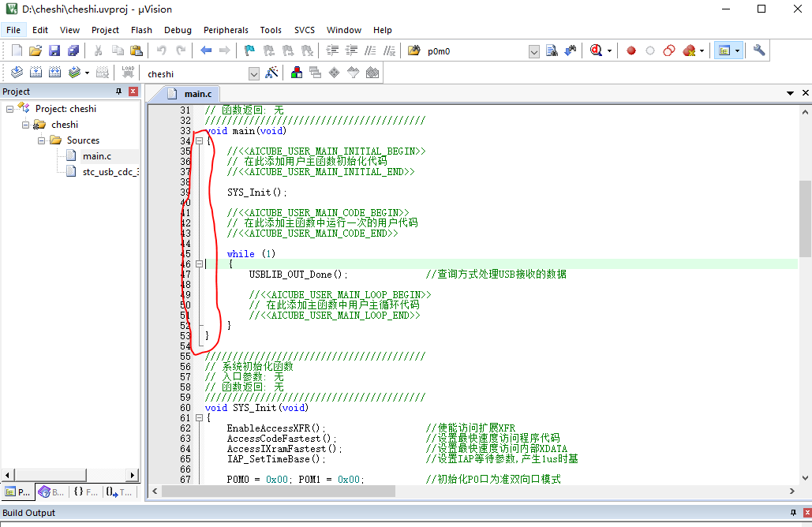Open the Debug menu
Screen dimensions: 812x527
point(178,30)
